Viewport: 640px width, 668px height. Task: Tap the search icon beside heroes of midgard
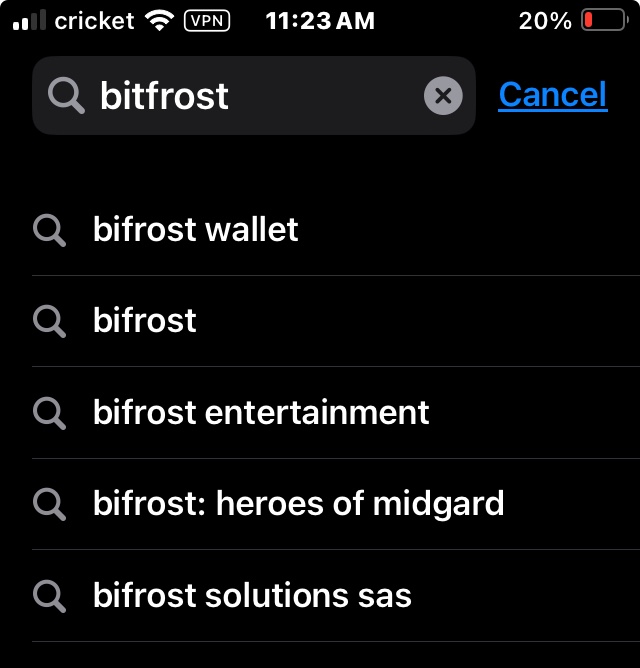49,505
